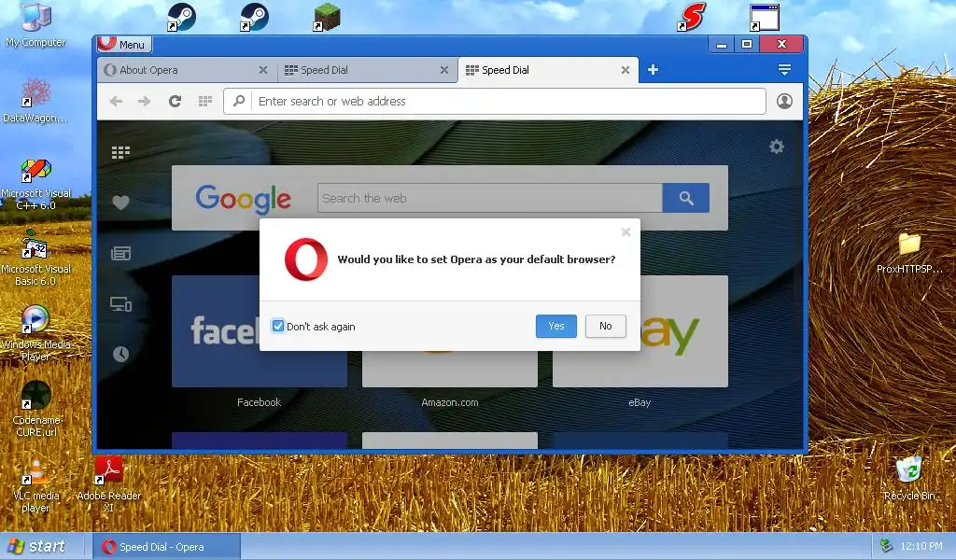Image resolution: width=956 pixels, height=560 pixels.
Task: Switch to the About Opera tab
Action: (x=186, y=70)
